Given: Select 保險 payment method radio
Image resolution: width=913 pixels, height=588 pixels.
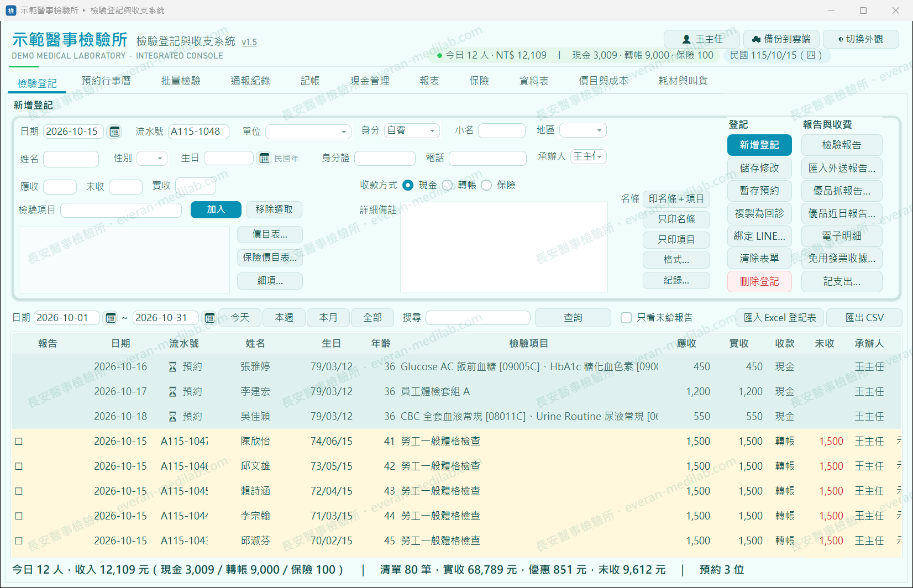Looking at the screenshot, I should pyautogui.click(x=486, y=185).
